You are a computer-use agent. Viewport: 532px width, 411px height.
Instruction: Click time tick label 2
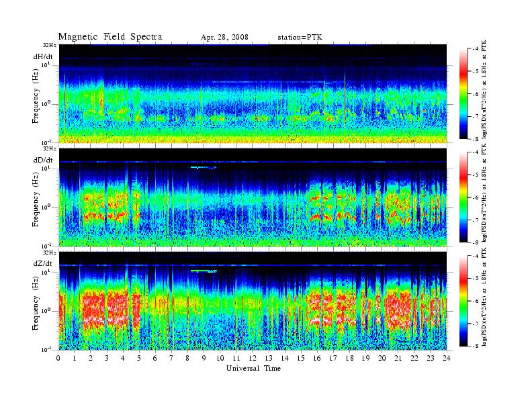coord(91,359)
